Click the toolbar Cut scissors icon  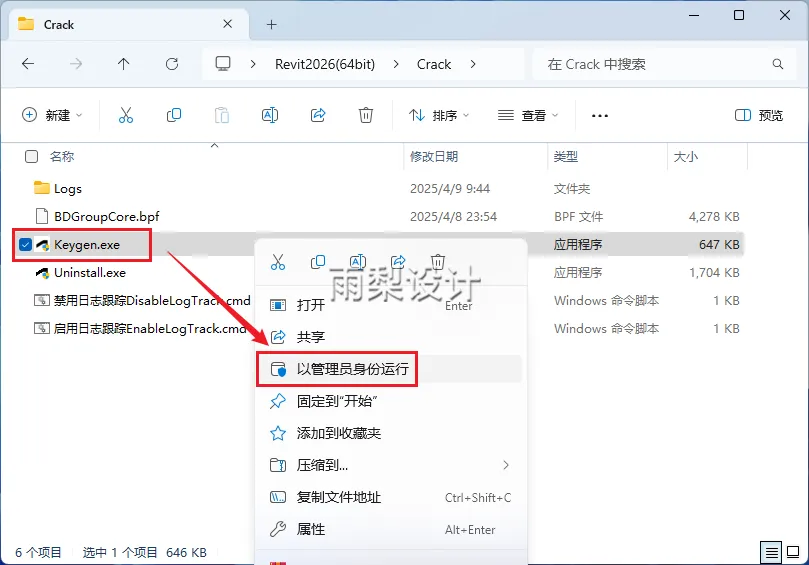(x=125, y=115)
